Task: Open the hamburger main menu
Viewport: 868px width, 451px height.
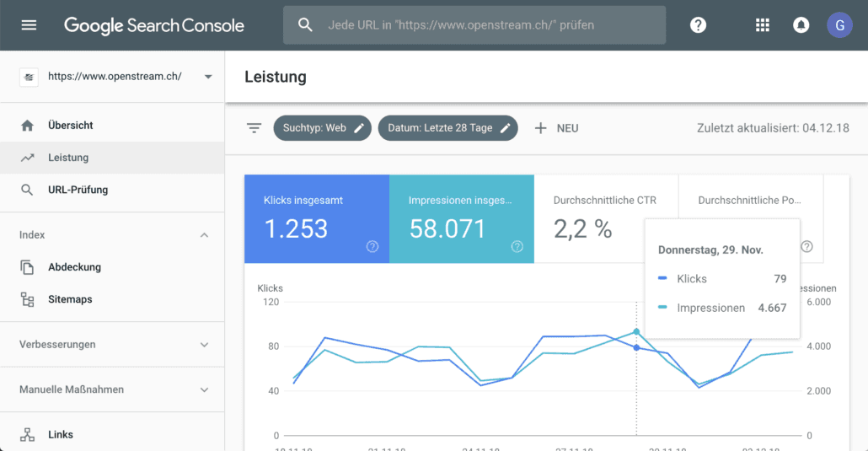Action: pyautogui.click(x=29, y=25)
